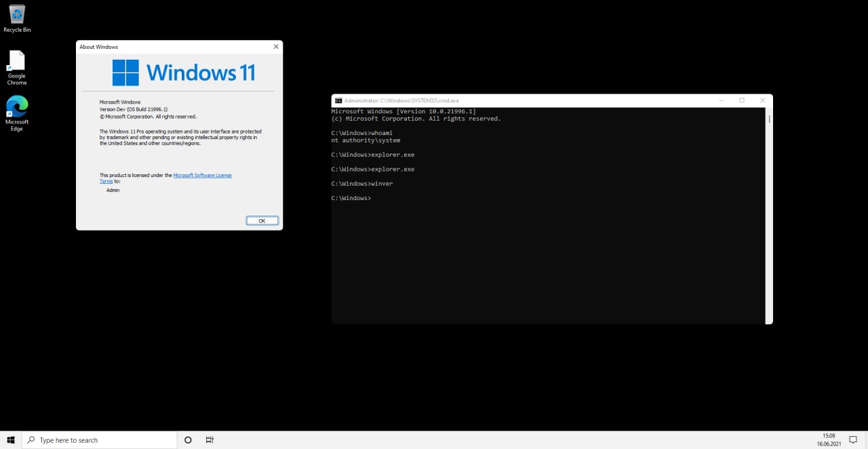The width and height of the screenshot is (868, 449).
Task: Open the Recycle Bin desktop icon
Action: [x=17, y=18]
